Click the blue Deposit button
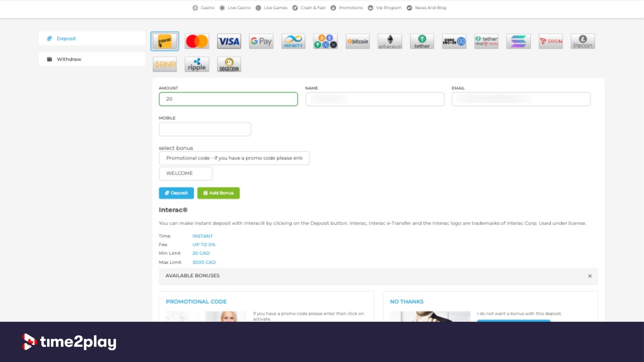Screen dimensions: 644x362 point(176,193)
